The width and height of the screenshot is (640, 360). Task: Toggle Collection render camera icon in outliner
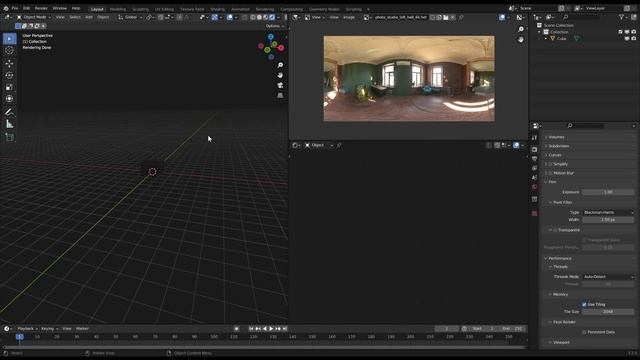click(x=633, y=32)
